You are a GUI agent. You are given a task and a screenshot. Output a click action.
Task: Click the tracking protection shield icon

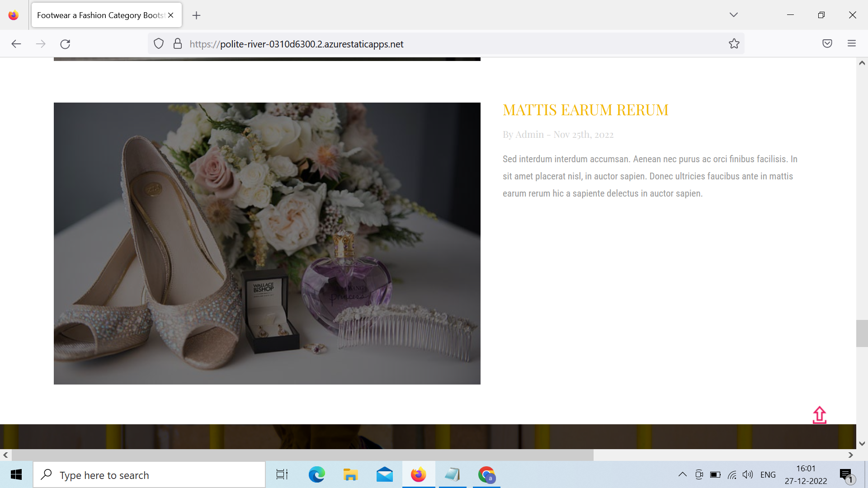tap(158, 44)
